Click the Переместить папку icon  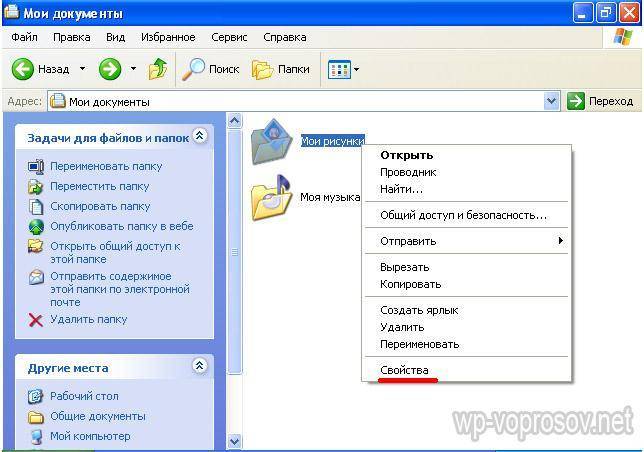pyautogui.click(x=36, y=187)
